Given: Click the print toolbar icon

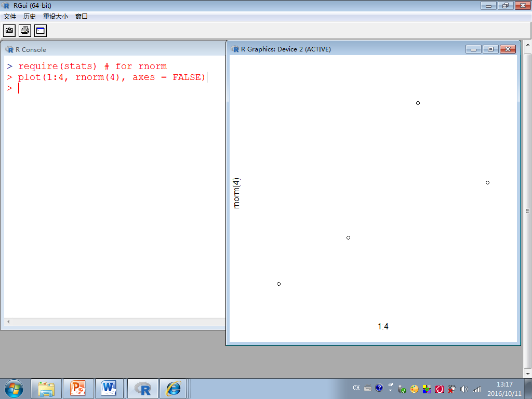Looking at the screenshot, I should point(25,31).
